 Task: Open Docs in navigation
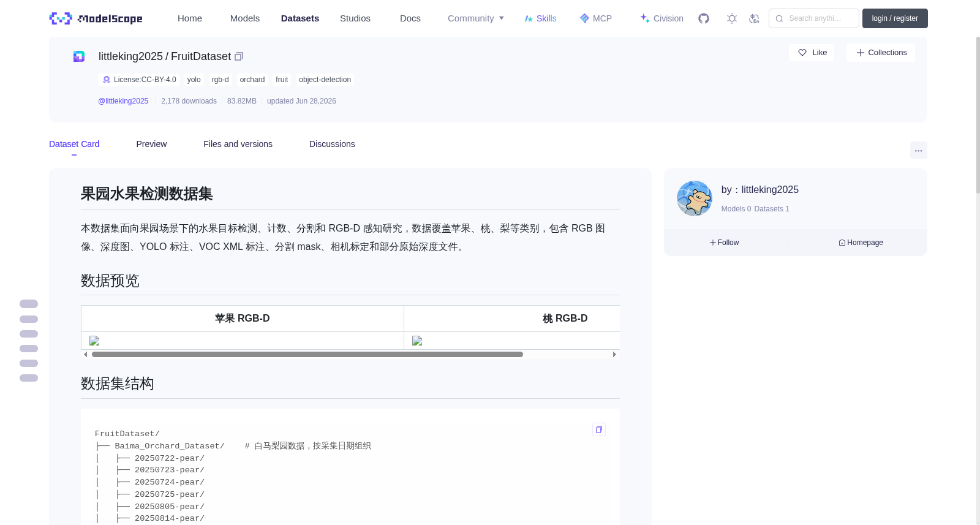[x=410, y=18]
